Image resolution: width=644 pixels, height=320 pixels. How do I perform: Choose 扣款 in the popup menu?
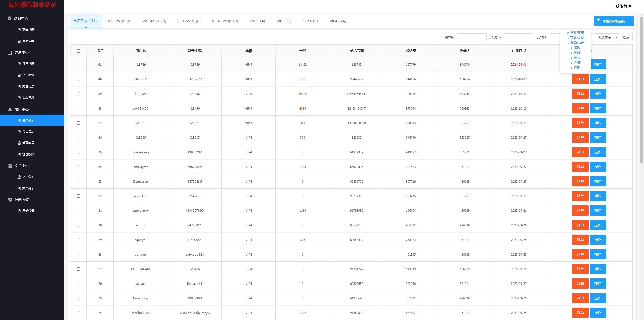tap(577, 68)
